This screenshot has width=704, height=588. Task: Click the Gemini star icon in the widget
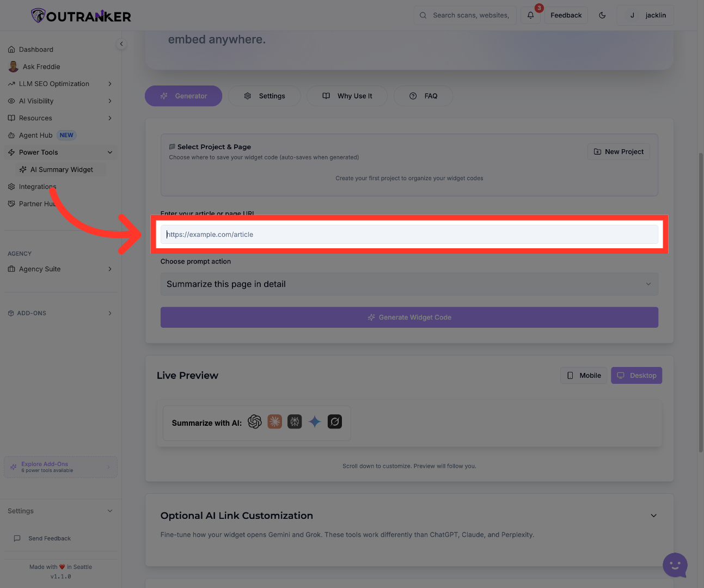coord(315,421)
